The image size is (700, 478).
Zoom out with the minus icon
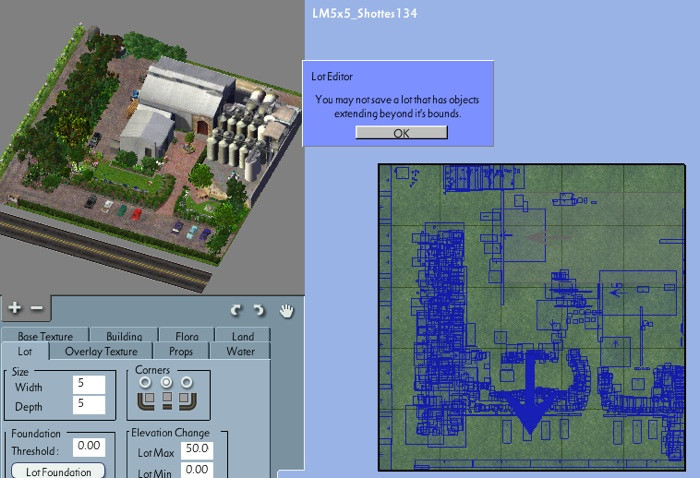pyautogui.click(x=37, y=308)
